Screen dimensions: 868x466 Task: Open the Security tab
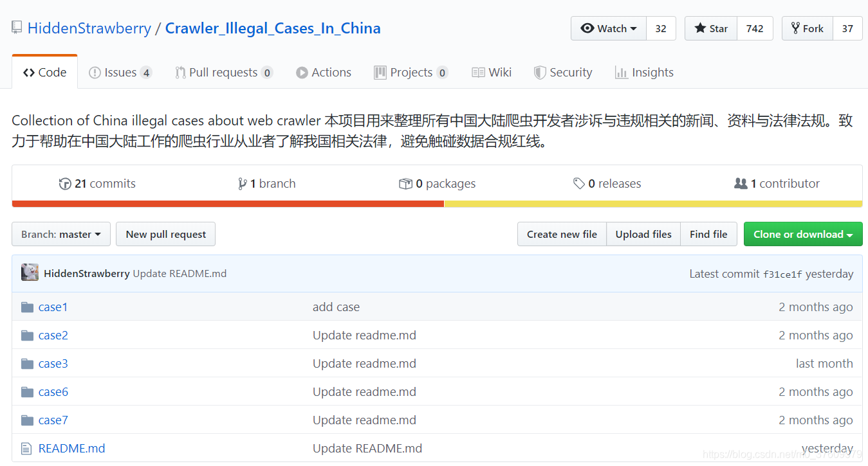563,73
